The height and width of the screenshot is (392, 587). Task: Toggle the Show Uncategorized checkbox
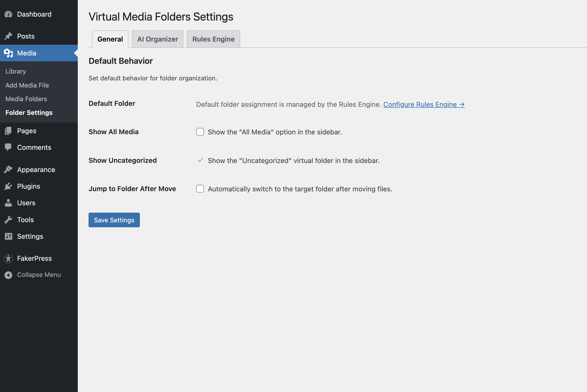(x=200, y=160)
